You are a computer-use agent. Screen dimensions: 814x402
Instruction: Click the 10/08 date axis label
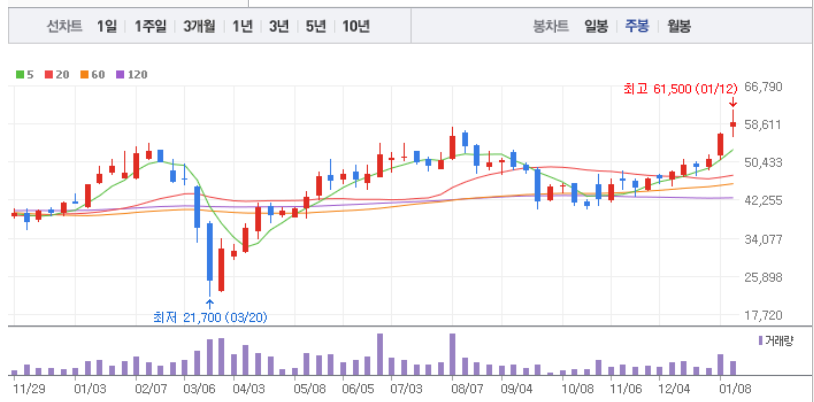(x=577, y=388)
